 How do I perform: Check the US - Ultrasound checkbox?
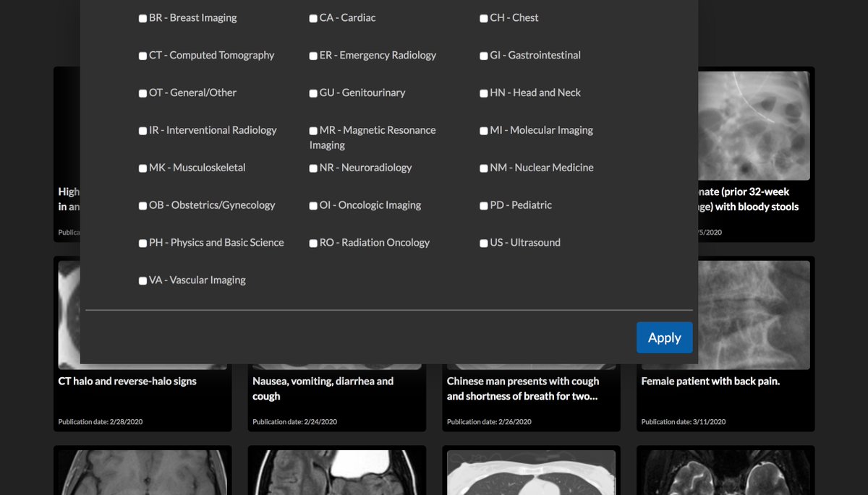coord(484,244)
